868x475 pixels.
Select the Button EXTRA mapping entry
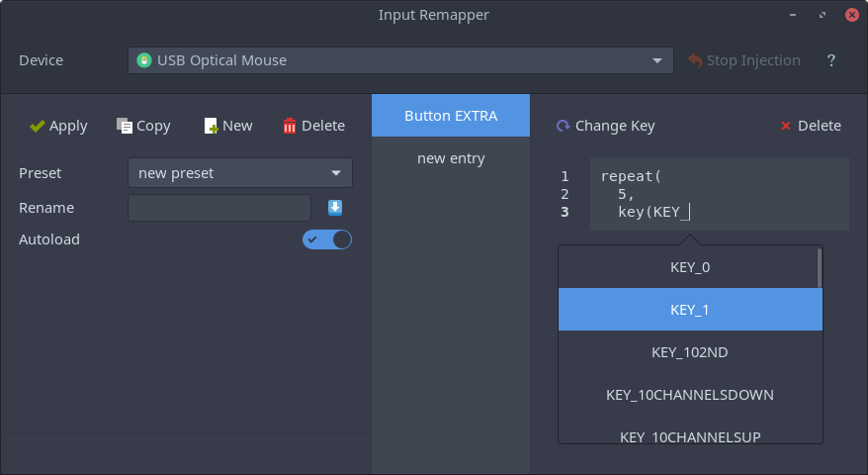[x=451, y=115]
